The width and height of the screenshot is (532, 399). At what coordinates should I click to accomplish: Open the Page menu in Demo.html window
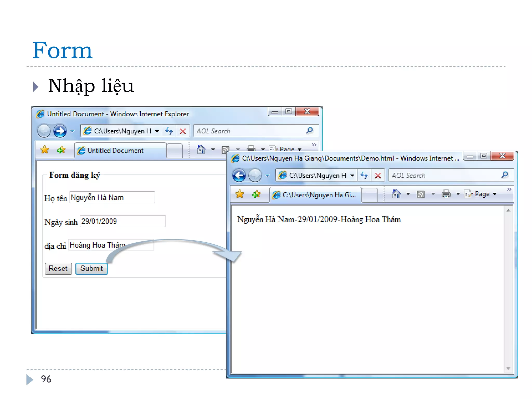pyautogui.click(x=480, y=194)
